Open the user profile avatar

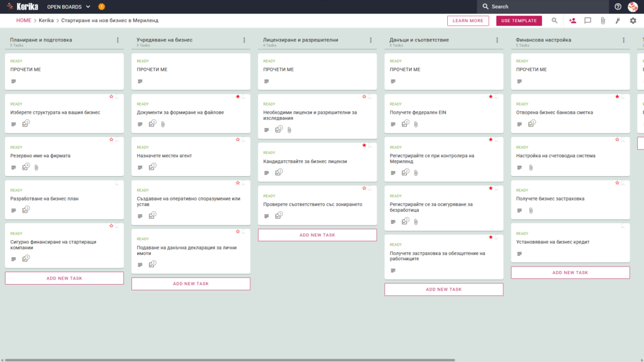tap(633, 6)
